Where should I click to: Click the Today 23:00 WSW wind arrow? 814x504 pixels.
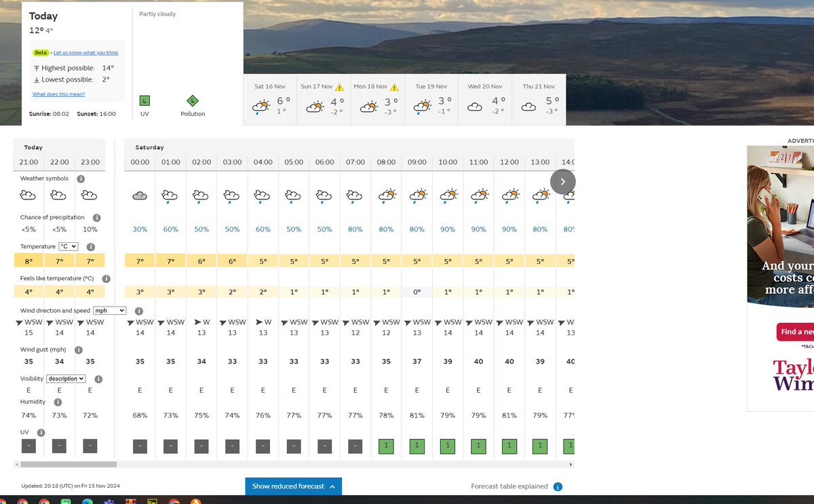81,322
